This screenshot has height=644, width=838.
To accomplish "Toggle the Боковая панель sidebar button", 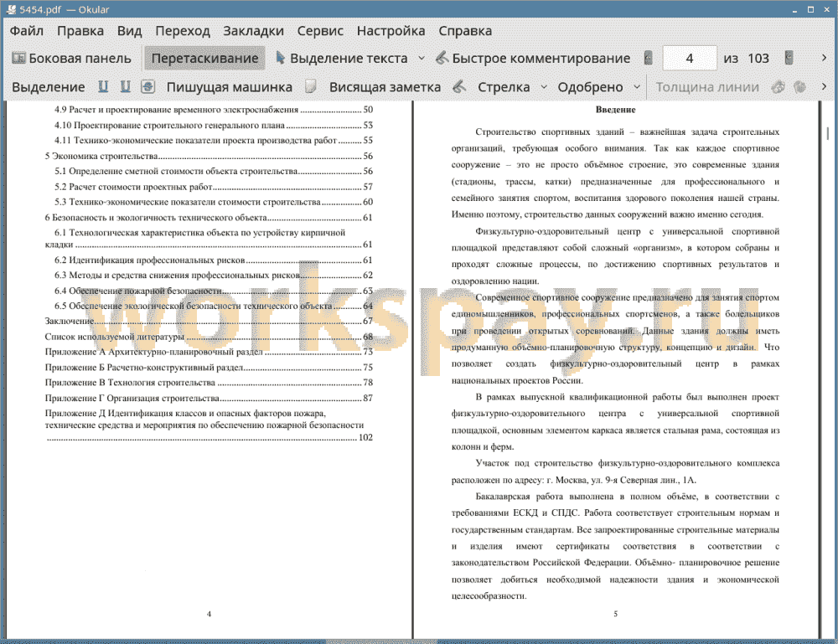I will click(x=71, y=59).
